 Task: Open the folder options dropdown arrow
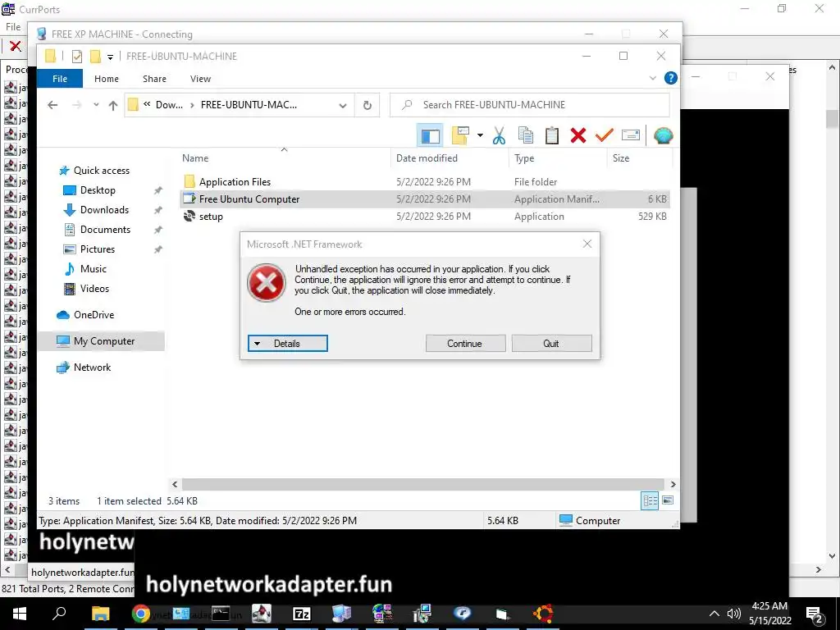480,135
